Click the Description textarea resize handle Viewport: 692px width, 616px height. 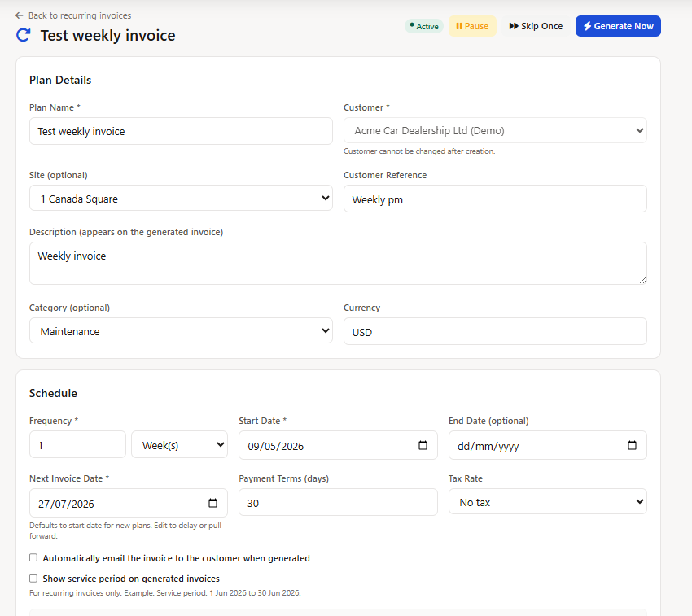coord(642,280)
